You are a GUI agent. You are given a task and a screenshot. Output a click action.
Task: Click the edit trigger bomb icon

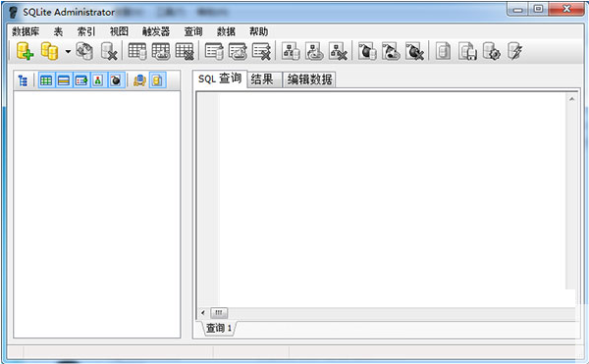click(x=391, y=51)
